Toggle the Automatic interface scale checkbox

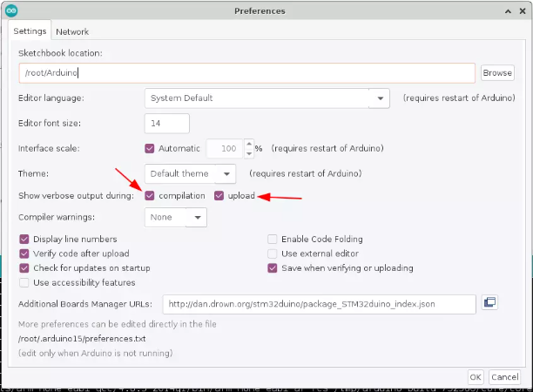(150, 149)
